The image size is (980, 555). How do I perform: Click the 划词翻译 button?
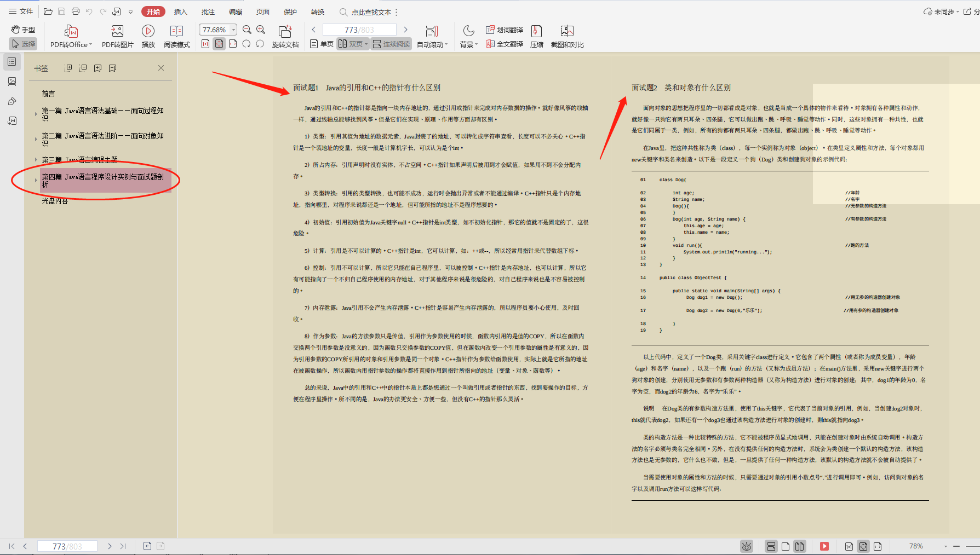(x=505, y=30)
